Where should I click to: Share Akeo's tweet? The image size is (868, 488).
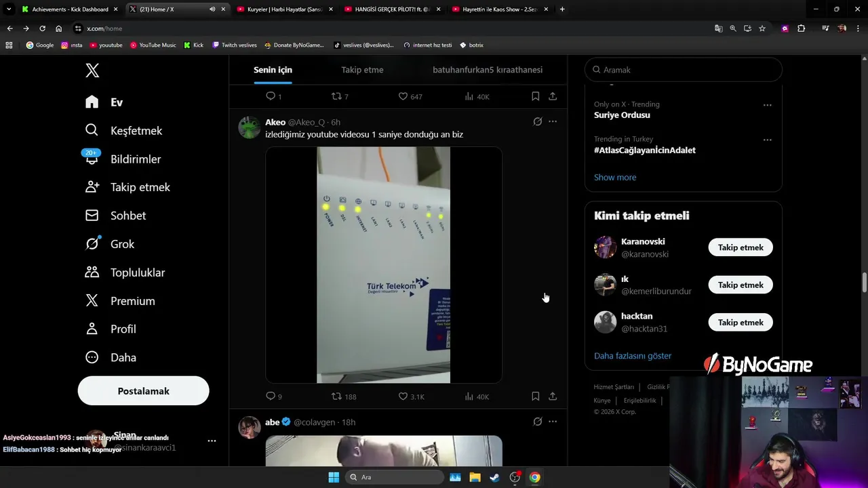(x=553, y=396)
